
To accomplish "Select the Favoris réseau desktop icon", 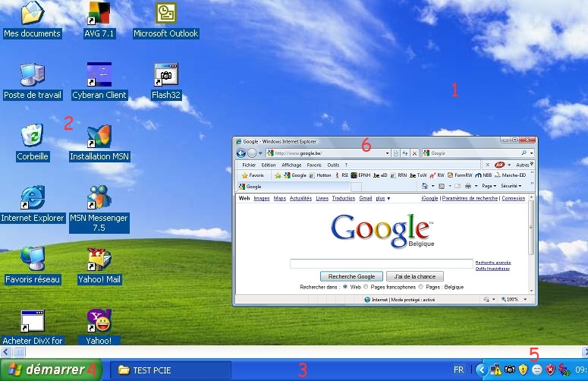I will point(33,265).
